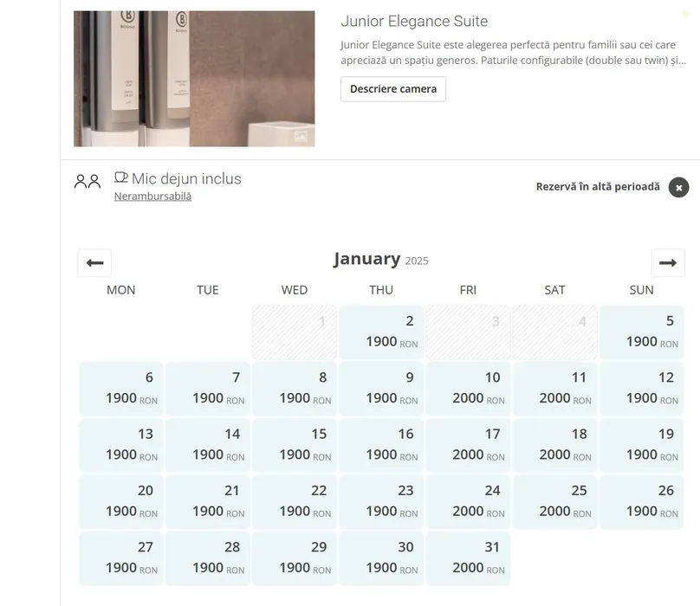This screenshot has width=700, height=606.
Task: Pick January 10 priced 2000 RON
Action: pos(468,389)
